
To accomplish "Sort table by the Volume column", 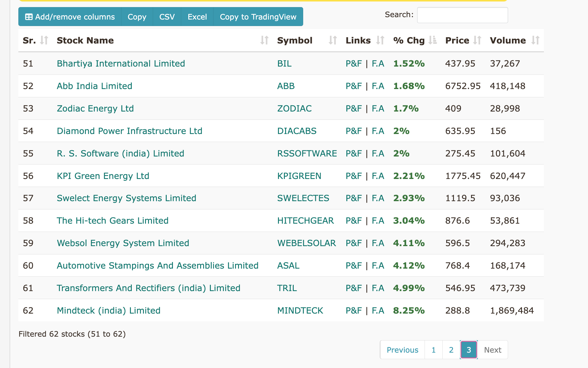I will point(536,40).
